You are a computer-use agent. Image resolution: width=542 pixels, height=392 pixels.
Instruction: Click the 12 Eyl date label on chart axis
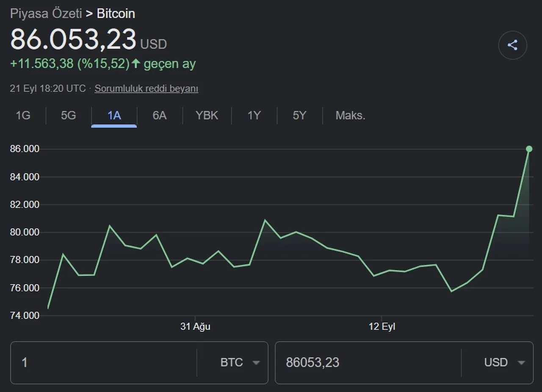[382, 326]
